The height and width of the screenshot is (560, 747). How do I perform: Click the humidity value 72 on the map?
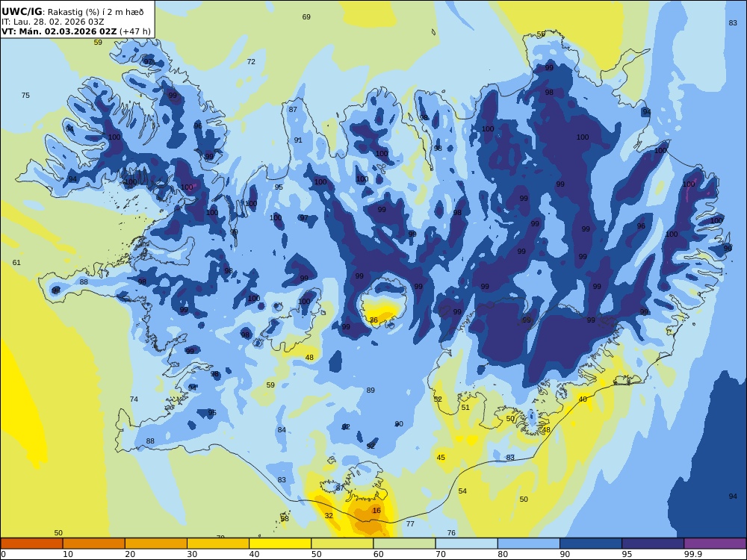(x=251, y=62)
